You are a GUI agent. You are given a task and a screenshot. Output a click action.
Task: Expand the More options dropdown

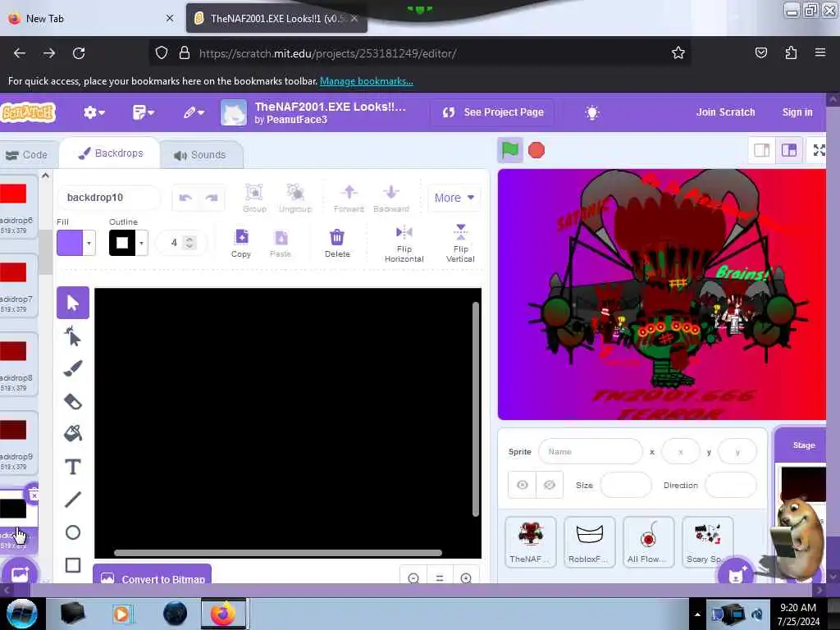click(454, 198)
